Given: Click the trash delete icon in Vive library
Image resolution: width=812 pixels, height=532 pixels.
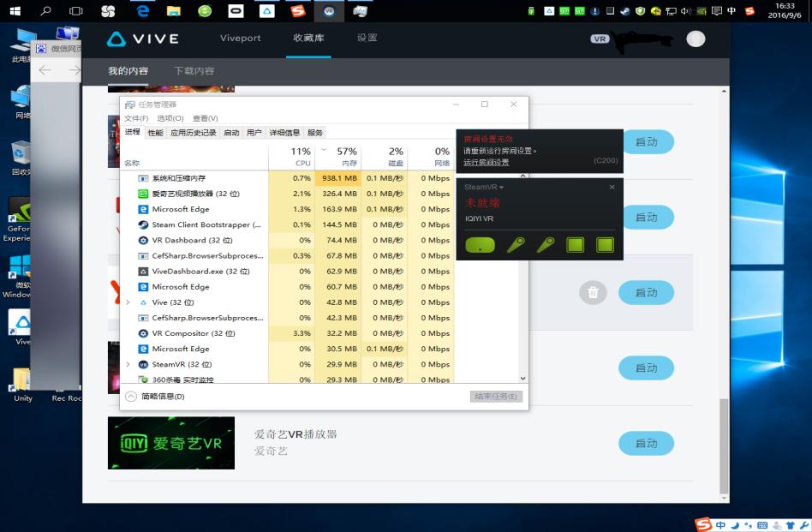Looking at the screenshot, I should (594, 292).
